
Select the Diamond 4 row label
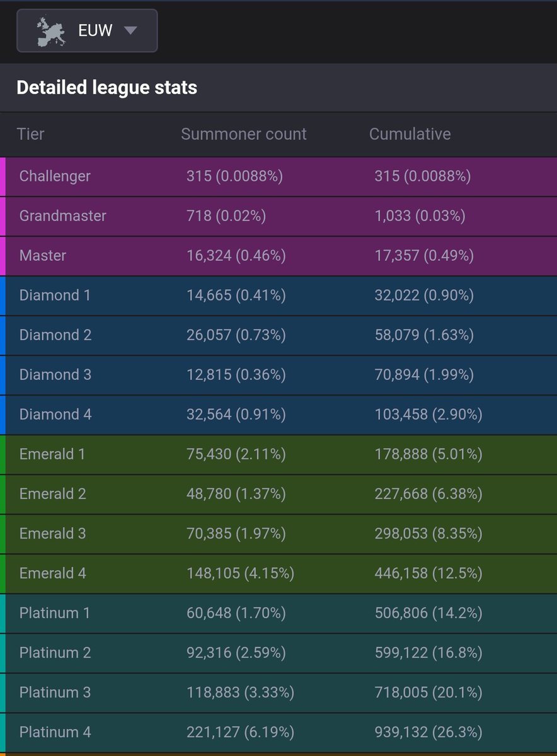[55, 415]
